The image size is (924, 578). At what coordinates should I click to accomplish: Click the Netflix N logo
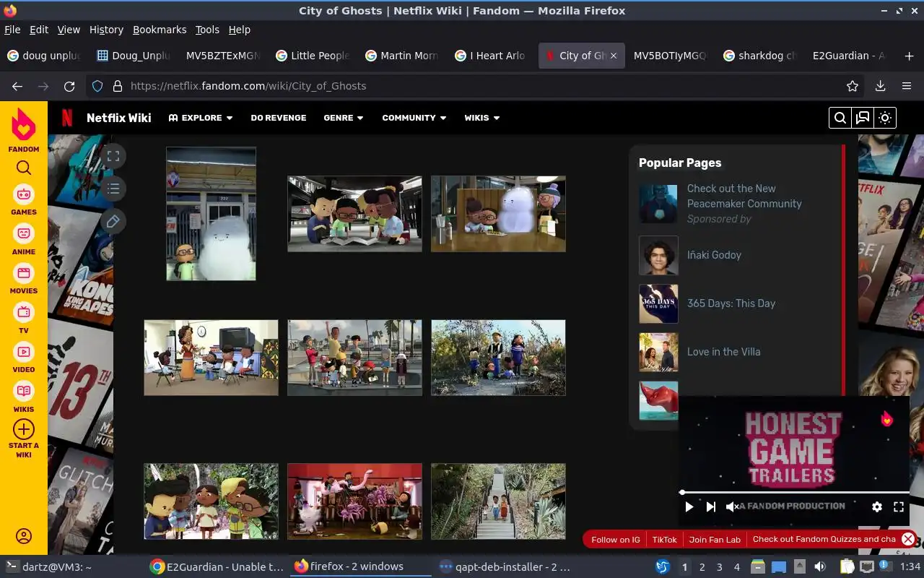point(66,118)
